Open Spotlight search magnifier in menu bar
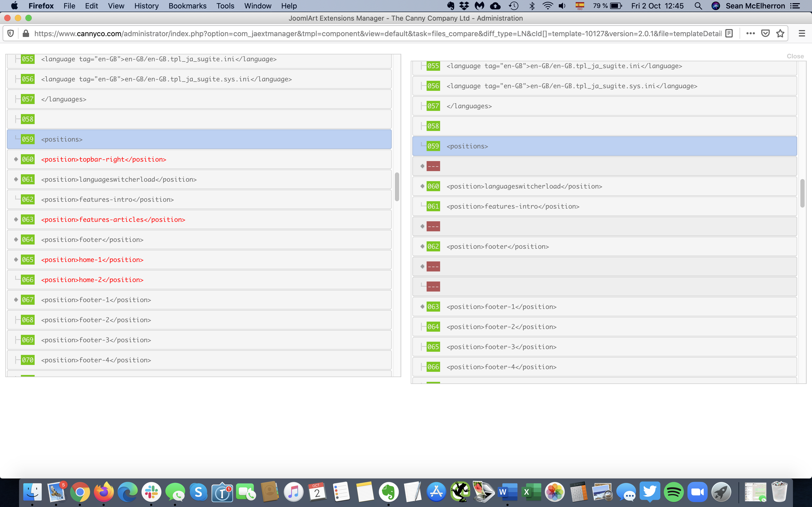The image size is (812, 507). point(698,6)
